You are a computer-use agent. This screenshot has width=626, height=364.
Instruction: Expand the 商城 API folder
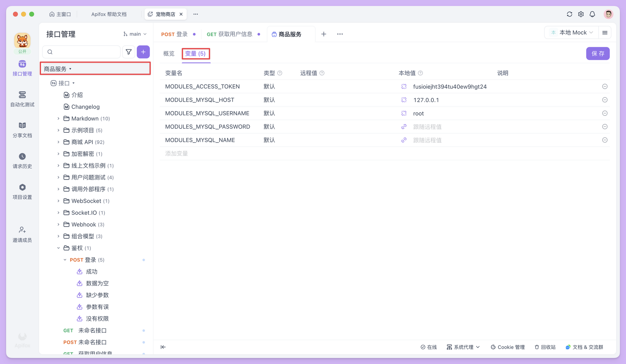click(x=58, y=142)
